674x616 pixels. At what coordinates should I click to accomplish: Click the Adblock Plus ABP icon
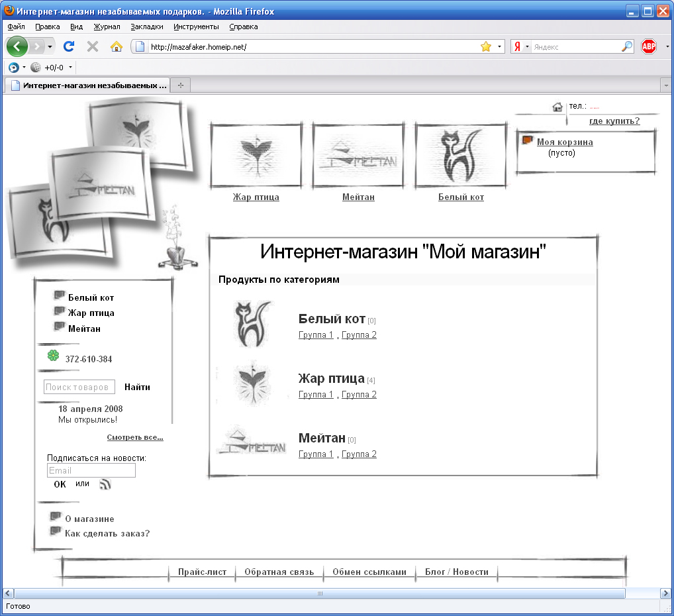point(649,46)
